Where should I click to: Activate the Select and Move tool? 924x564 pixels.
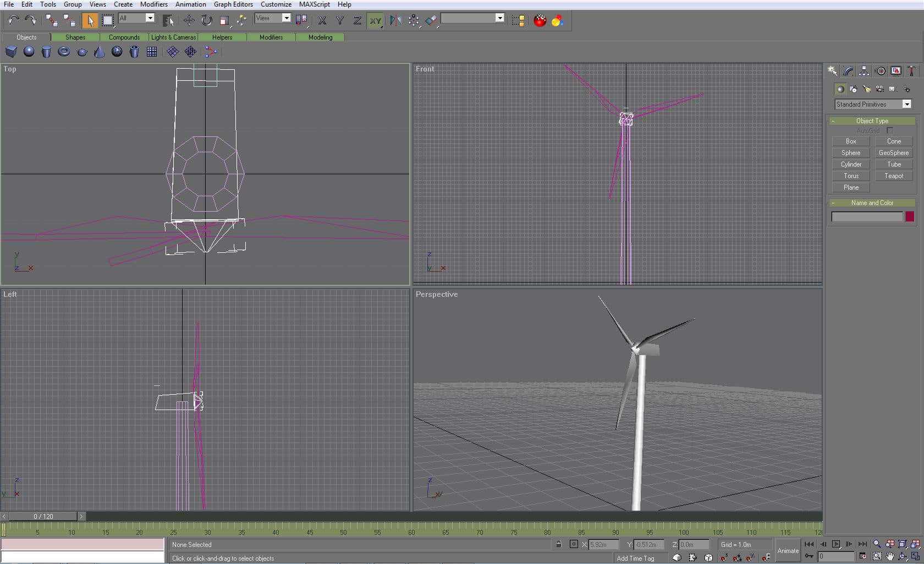189,20
